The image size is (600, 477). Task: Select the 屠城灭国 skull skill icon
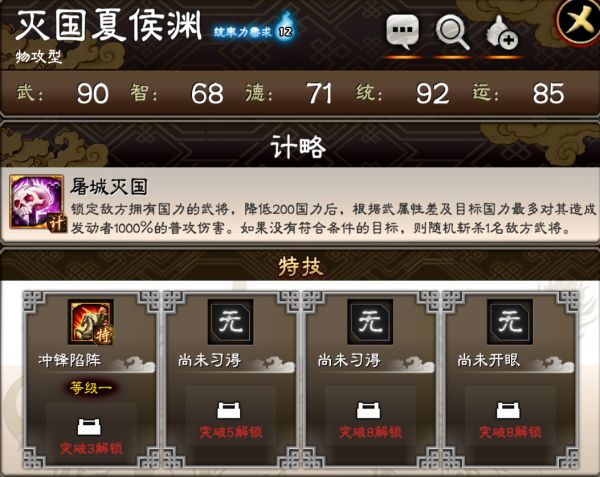pos(37,202)
